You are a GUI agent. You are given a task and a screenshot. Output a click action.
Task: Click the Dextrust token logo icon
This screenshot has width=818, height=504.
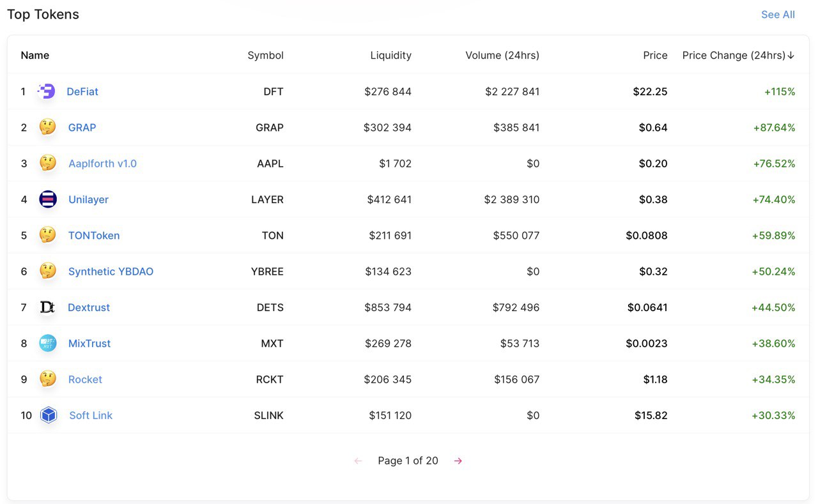(47, 307)
